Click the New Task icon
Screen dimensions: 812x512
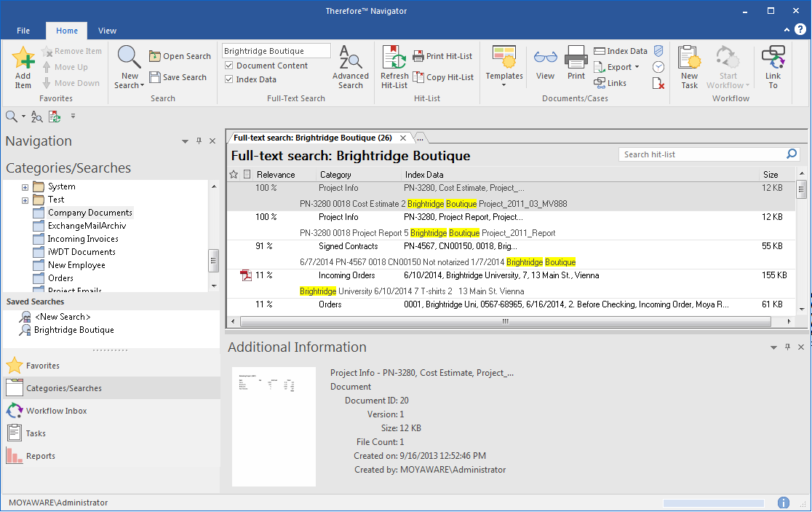(689, 58)
